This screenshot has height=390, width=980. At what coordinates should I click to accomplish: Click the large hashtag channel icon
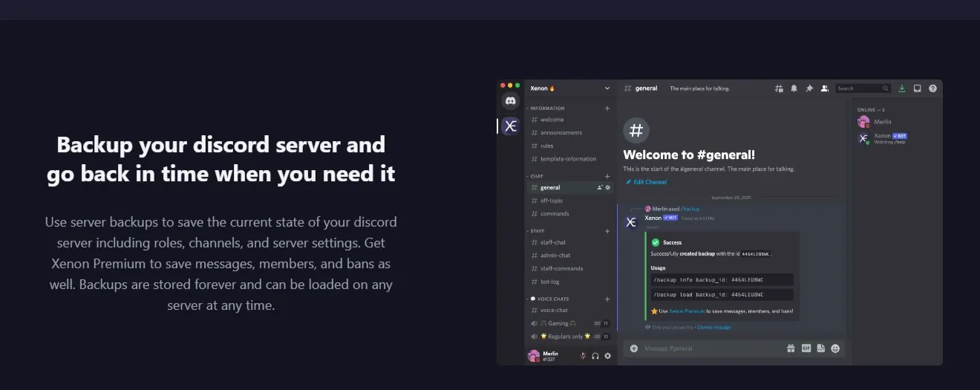click(x=636, y=131)
